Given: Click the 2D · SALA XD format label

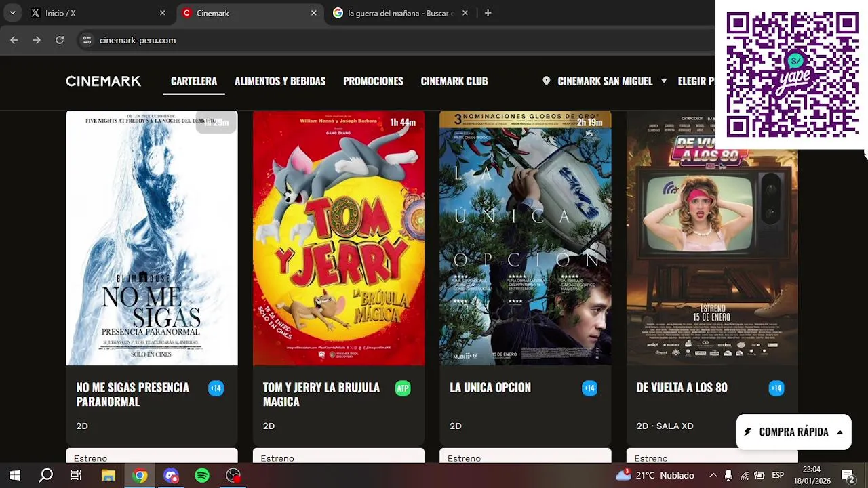Looking at the screenshot, I should pos(665,426).
